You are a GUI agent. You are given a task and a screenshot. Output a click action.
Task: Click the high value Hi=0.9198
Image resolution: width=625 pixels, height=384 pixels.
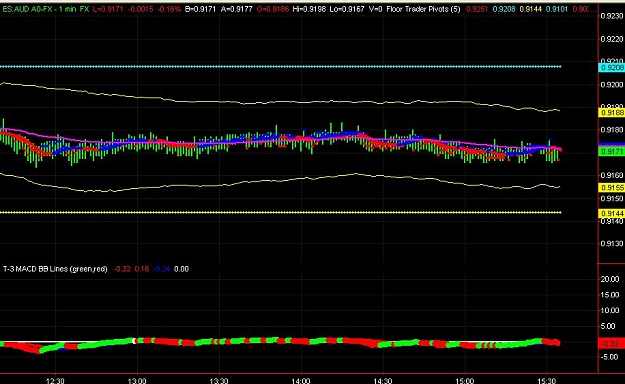point(309,8)
